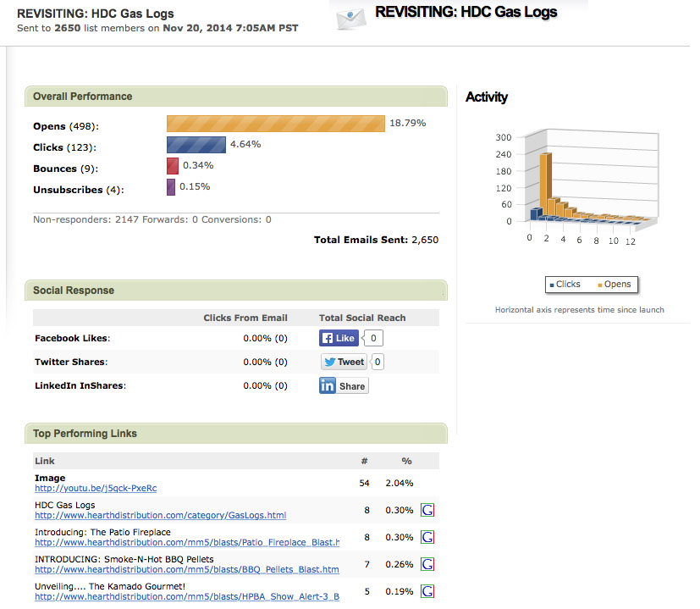The image size is (700, 609).
Task: Open the BBQ_Pellets_Blast.htm link
Action: (x=186, y=569)
